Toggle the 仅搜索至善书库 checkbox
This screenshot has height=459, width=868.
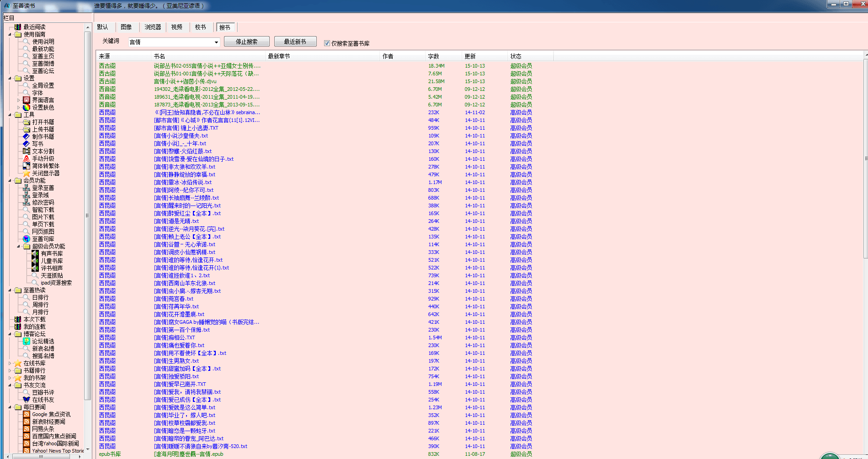coord(327,43)
